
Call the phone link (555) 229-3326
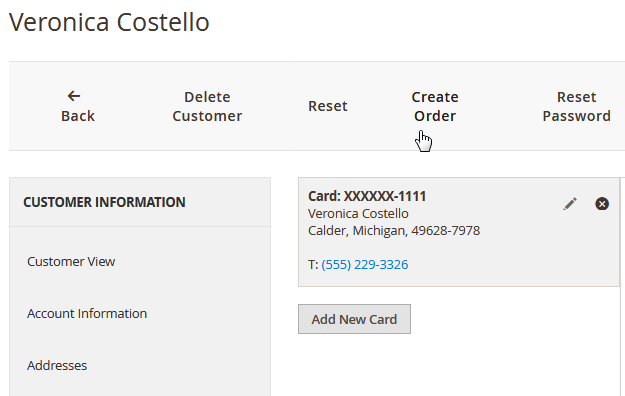tap(365, 265)
